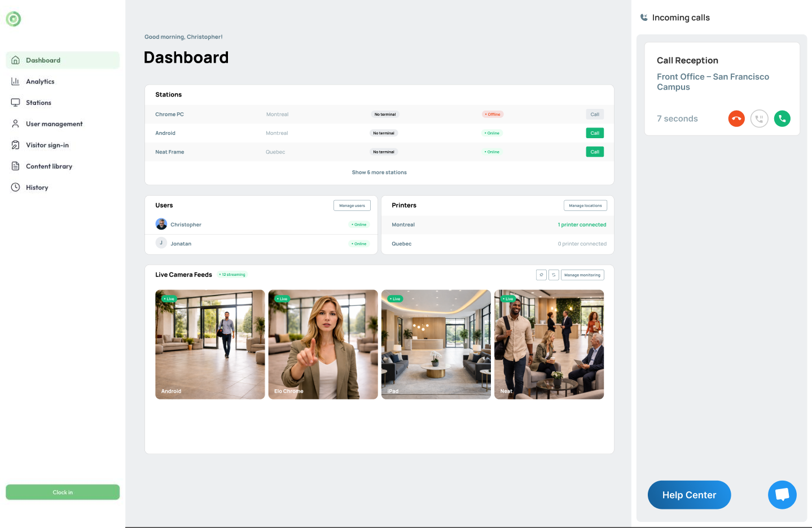Open the Android live camera feed
This screenshot has width=812, height=528.
click(x=210, y=345)
